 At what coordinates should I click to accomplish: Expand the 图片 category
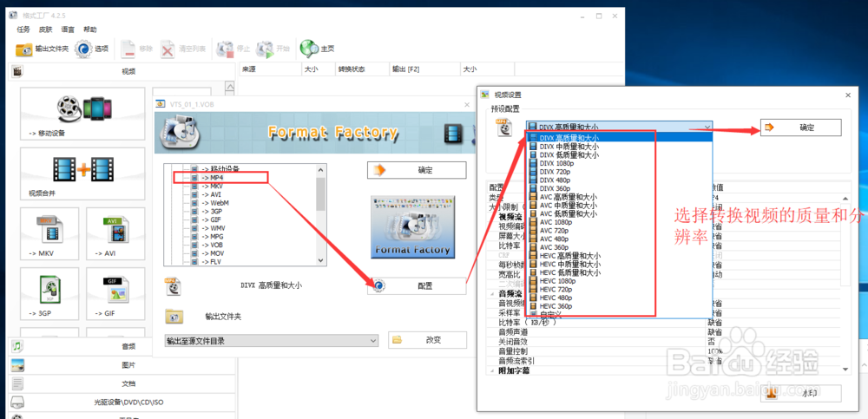click(x=122, y=365)
